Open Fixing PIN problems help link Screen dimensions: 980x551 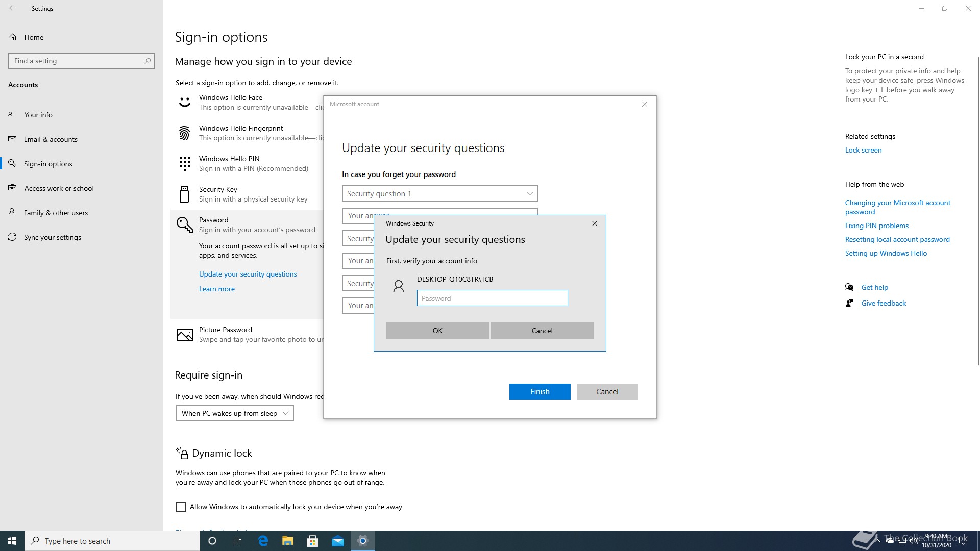click(876, 226)
